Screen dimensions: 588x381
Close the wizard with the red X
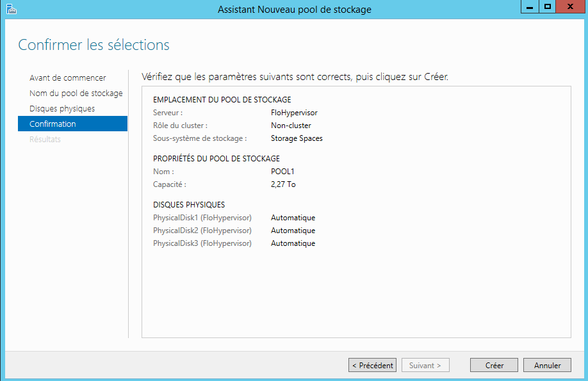[570, 6]
